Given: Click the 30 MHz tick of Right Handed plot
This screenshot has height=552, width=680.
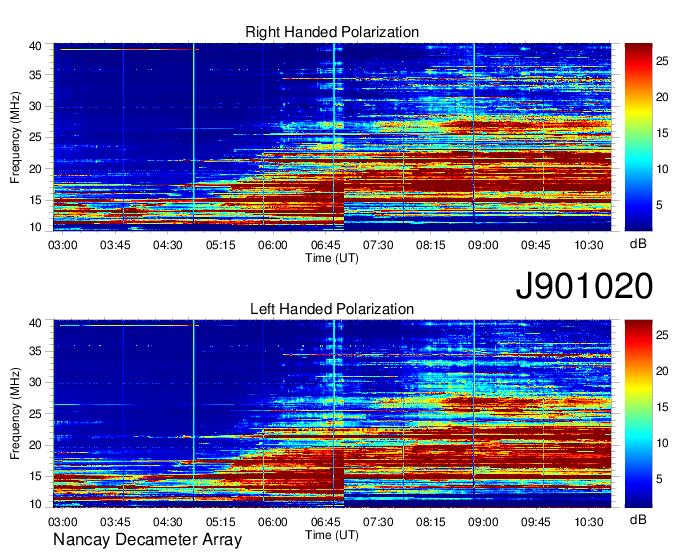Looking at the screenshot, I should pos(36,106).
